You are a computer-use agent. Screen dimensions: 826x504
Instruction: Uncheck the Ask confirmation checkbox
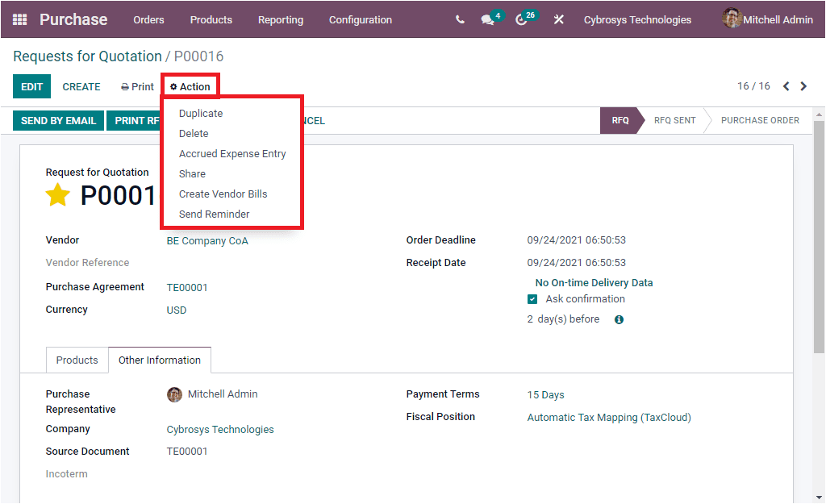(x=532, y=298)
